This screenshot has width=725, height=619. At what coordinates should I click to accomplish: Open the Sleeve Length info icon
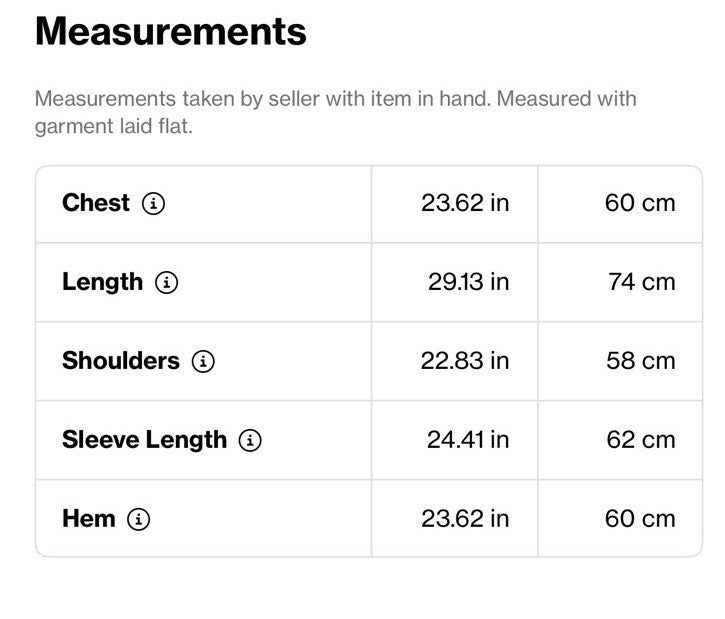250,440
